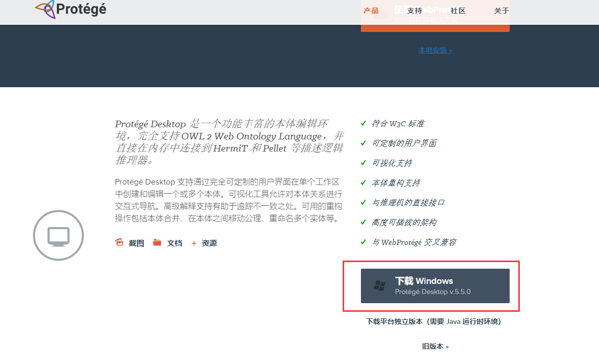The width and height of the screenshot is (599, 364).
Task: Click the text 符合 W3C 标准
Action: 398,123
